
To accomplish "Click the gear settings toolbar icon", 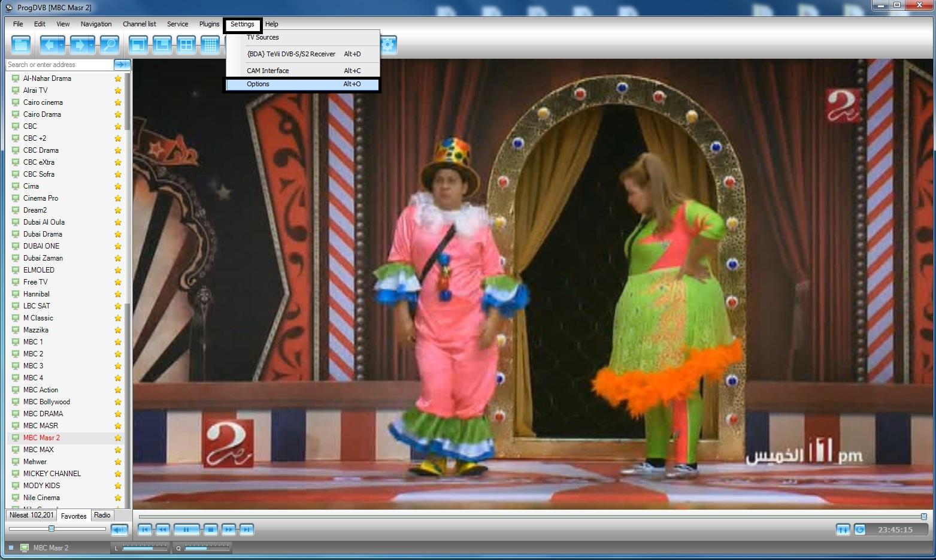I will point(389,45).
